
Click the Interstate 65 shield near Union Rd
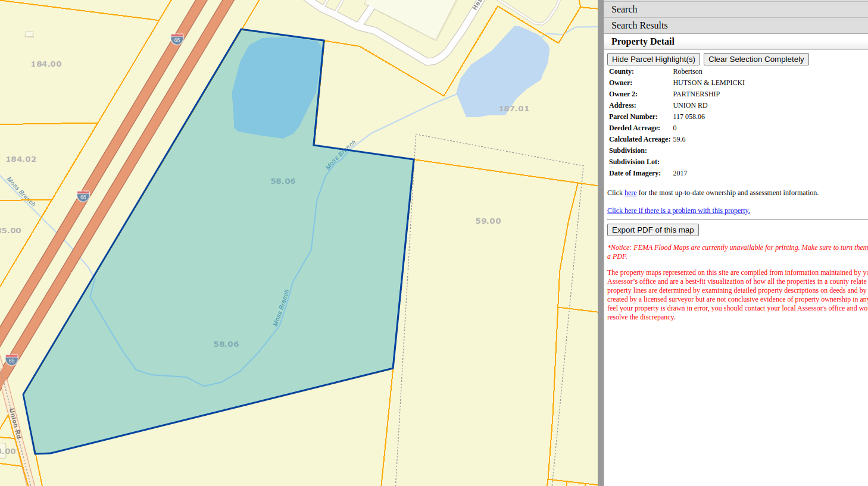click(11, 360)
